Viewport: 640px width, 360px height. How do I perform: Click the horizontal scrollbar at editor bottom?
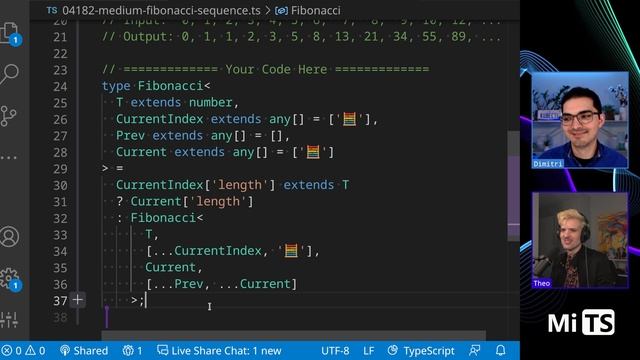[x=293, y=336]
